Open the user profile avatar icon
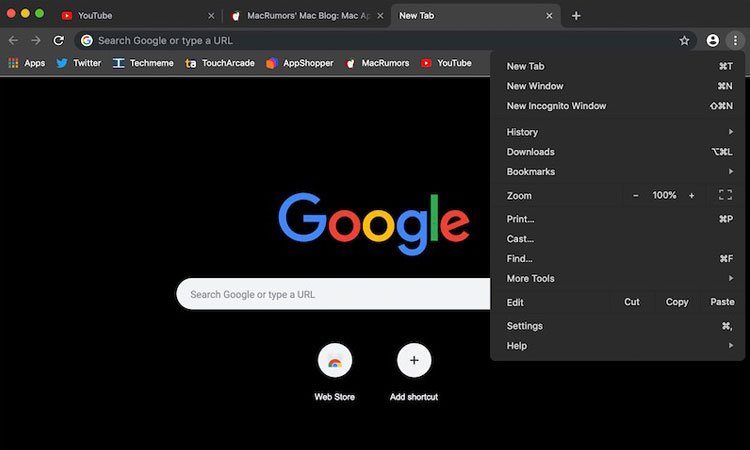This screenshot has height=450, width=750. 713,41
